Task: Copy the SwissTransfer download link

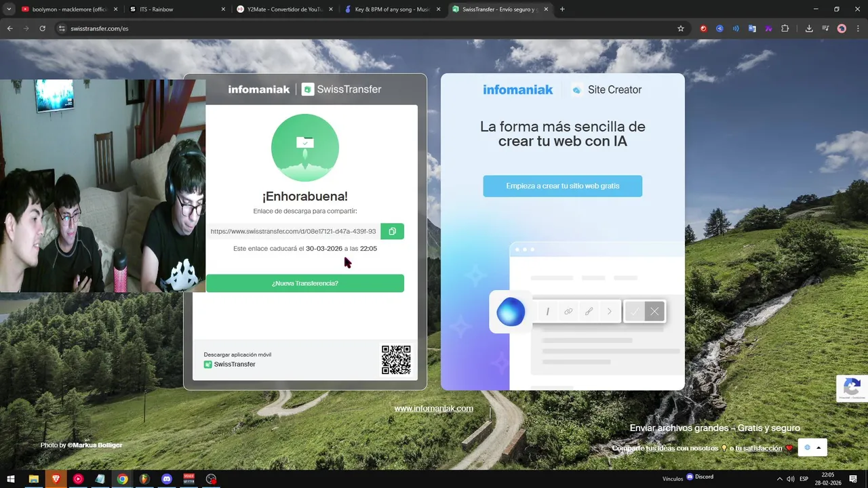Action: 392,231
